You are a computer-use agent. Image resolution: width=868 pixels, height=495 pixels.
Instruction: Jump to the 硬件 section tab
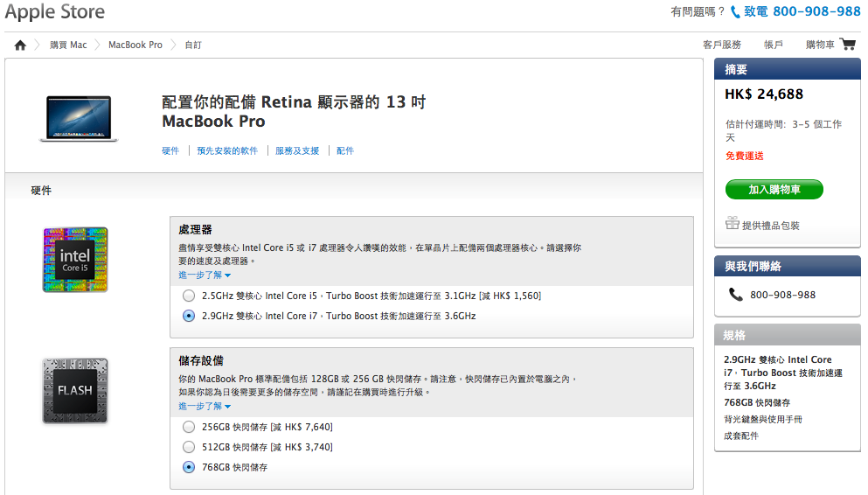click(170, 150)
